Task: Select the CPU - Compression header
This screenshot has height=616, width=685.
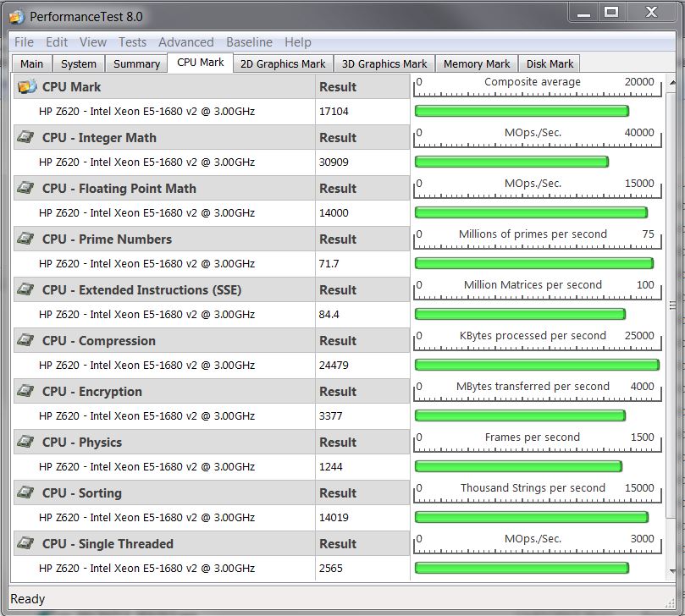Action: 163,340
